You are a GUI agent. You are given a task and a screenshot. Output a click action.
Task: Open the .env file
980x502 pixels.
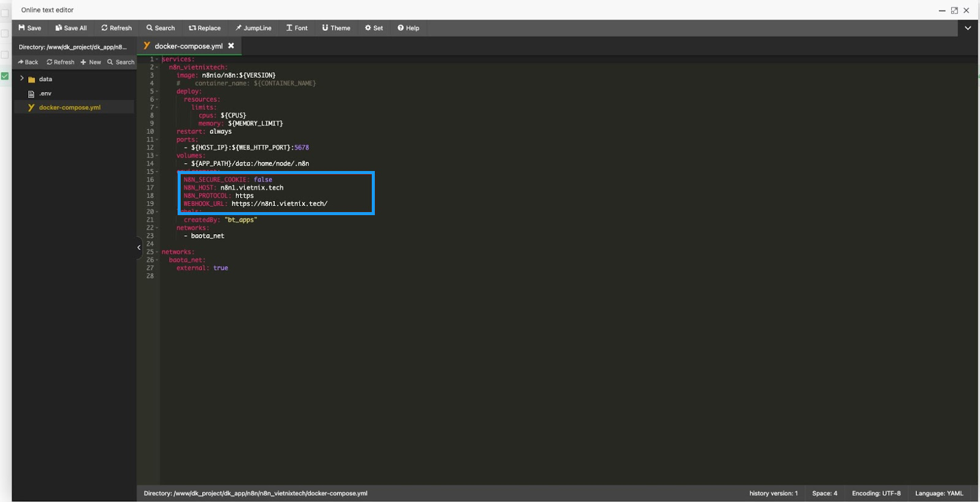tap(45, 94)
